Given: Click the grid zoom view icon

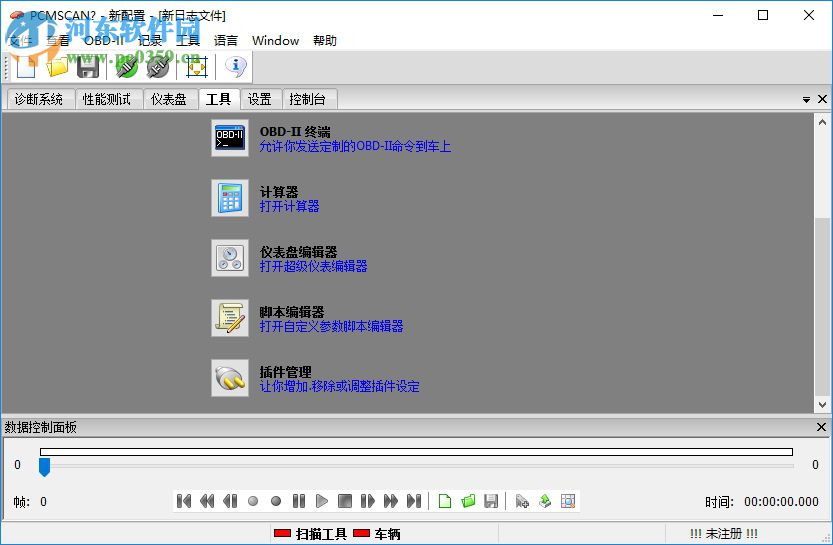Looking at the screenshot, I should pos(568,501).
